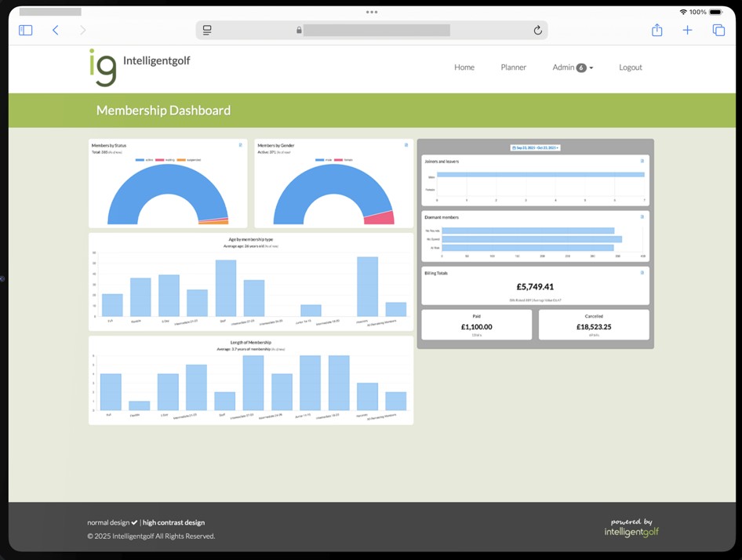Screen dimensions: 742x560
Task: Toggle the 'active' legend in Members by Status
Action: pyautogui.click(x=144, y=160)
